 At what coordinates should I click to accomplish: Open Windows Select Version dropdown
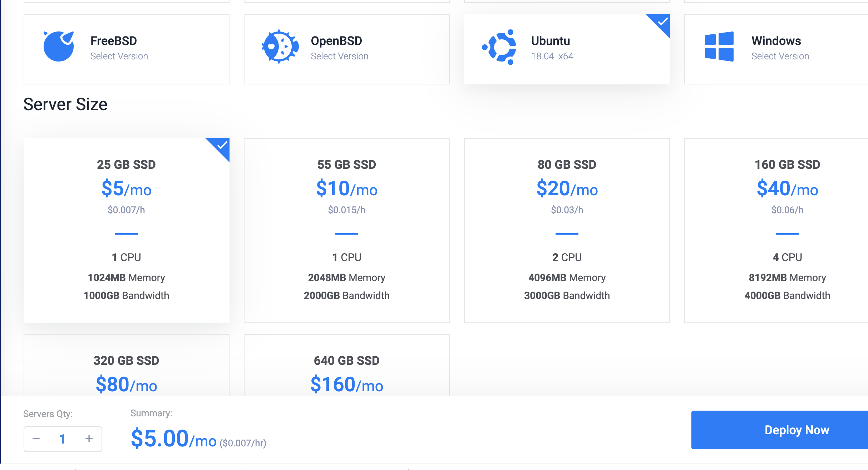coord(780,56)
